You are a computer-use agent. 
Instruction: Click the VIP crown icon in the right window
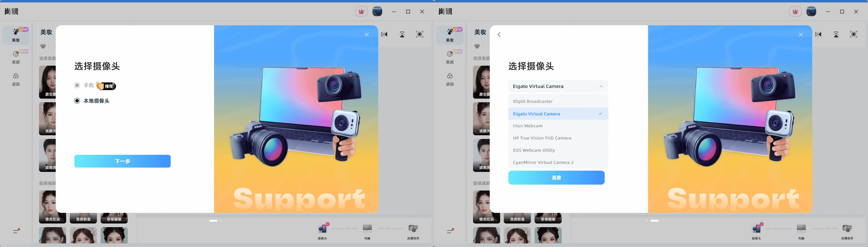click(x=795, y=12)
